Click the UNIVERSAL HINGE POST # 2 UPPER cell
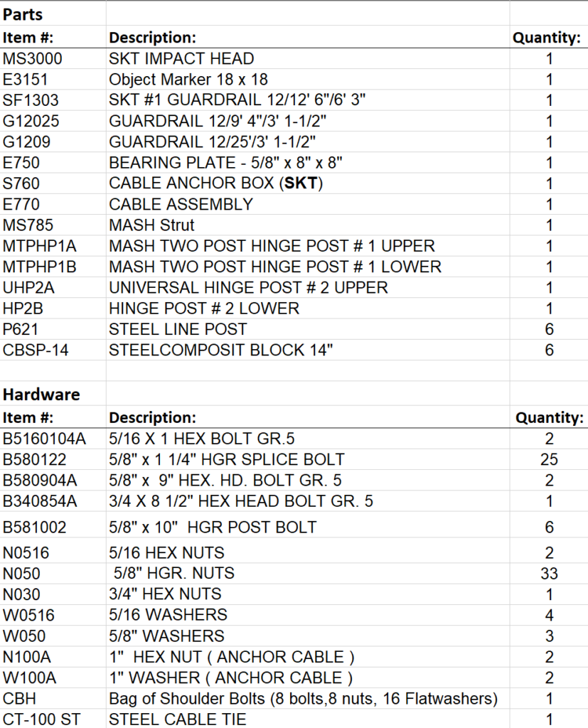This screenshot has width=588, height=728. click(248, 288)
